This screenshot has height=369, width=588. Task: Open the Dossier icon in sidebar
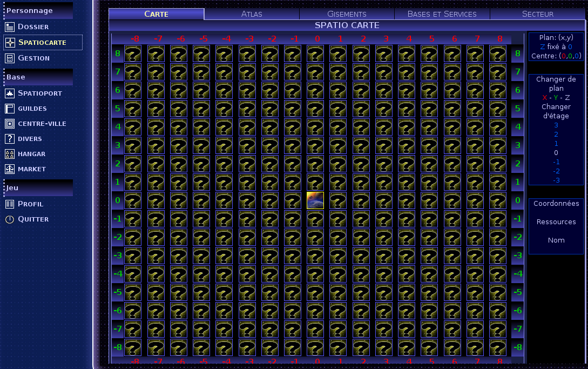[x=9, y=26]
